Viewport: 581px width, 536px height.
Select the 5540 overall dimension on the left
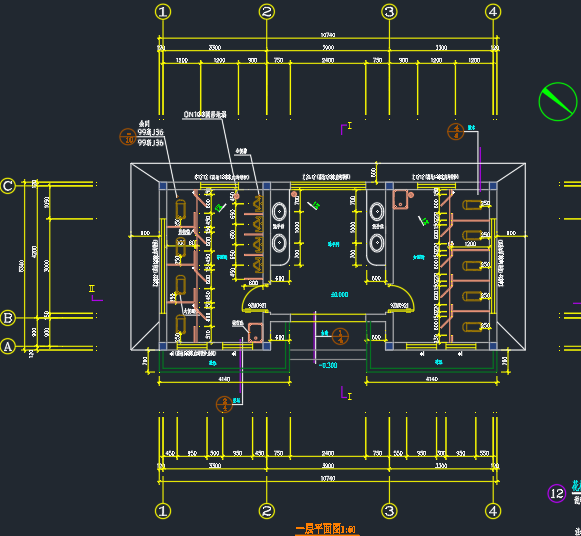(21, 266)
